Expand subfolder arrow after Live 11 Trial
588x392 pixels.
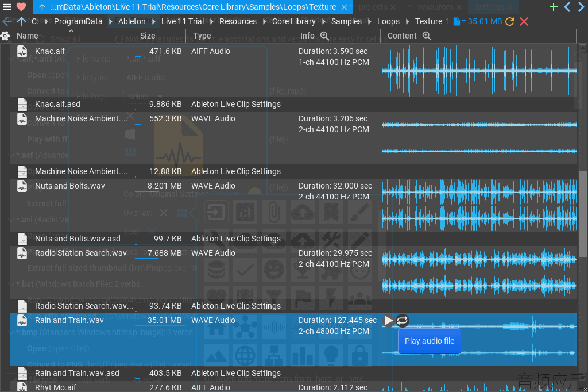211,21
